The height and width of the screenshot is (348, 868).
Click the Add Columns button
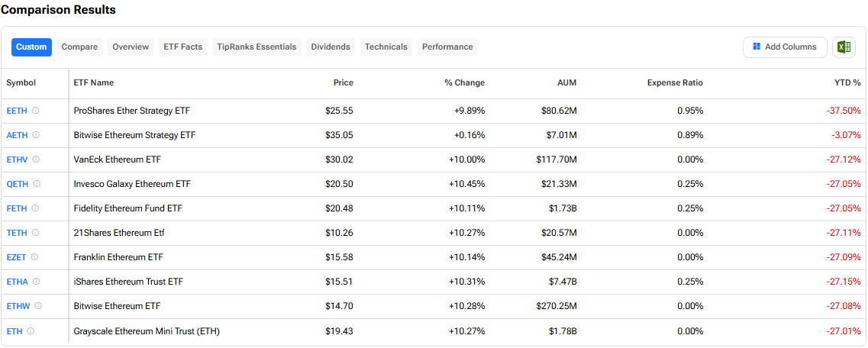[785, 47]
